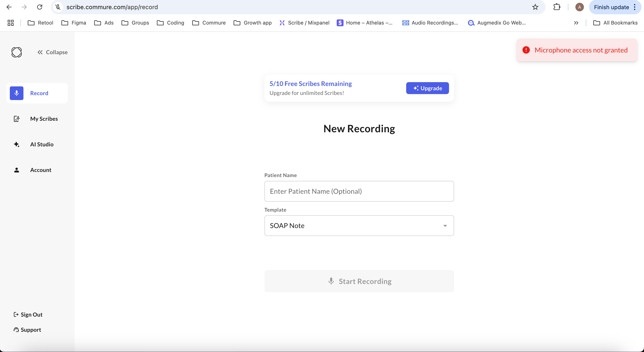
Task: Click the Account person icon
Action: (16, 170)
